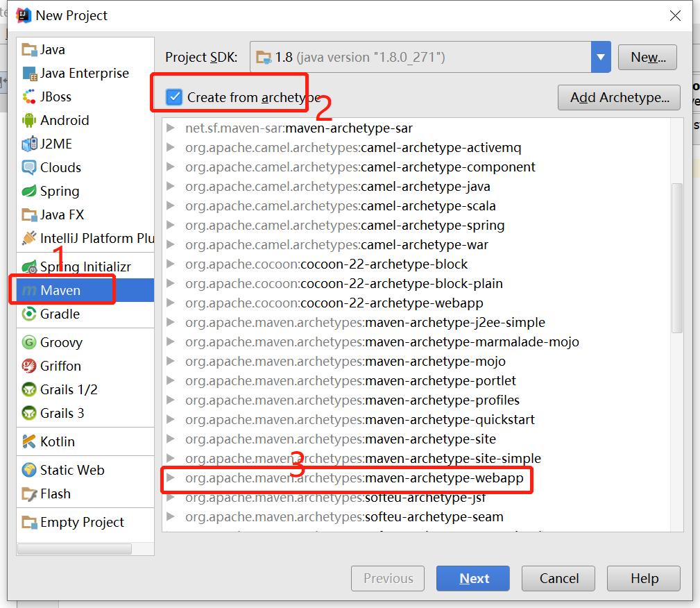Click Add Archetype... button
This screenshot has height=608, width=700.
coord(620,97)
